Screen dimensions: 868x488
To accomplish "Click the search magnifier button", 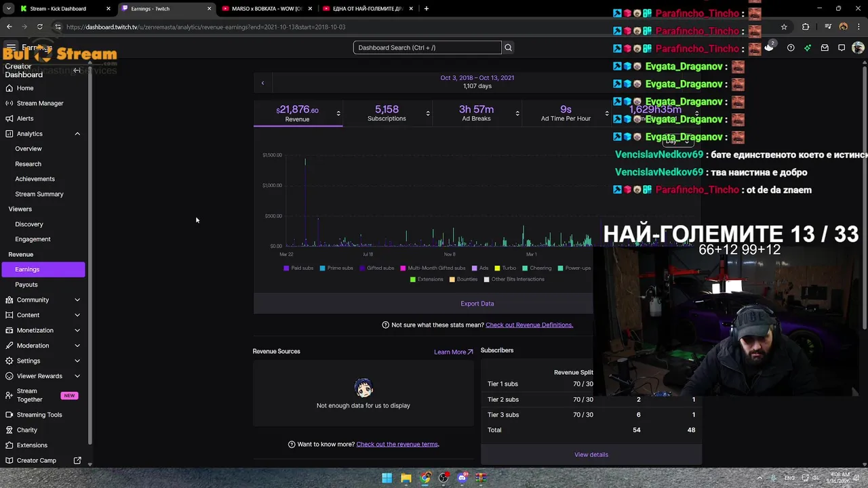I will pyautogui.click(x=508, y=47).
